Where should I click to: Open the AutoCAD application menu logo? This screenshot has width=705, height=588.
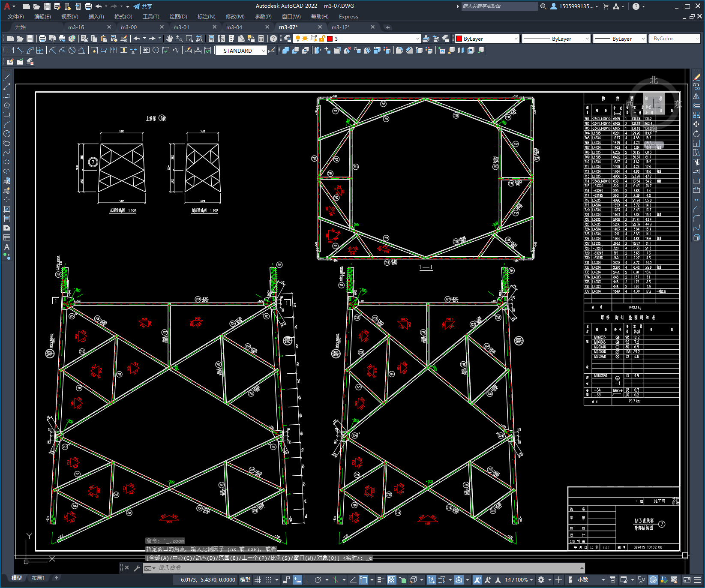click(7, 6)
